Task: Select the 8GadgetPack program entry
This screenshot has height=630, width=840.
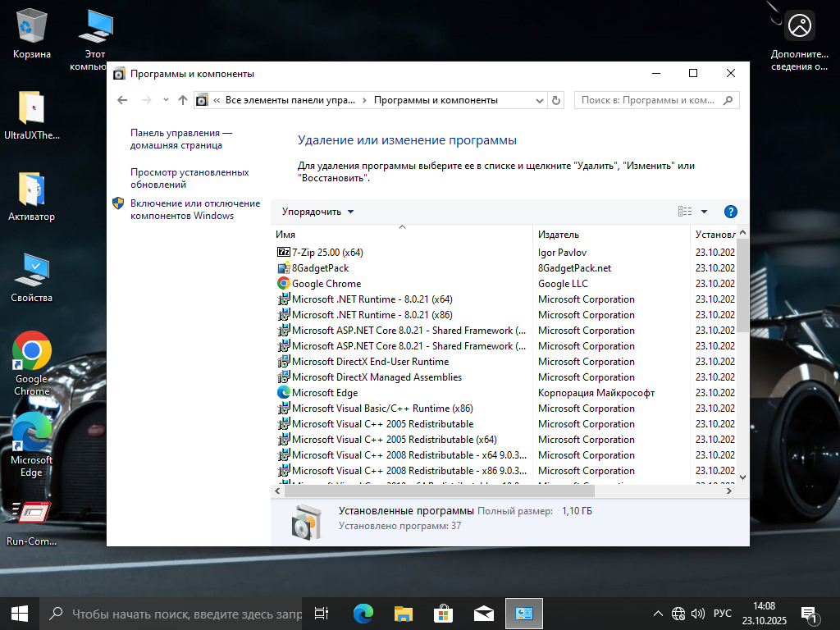Action: click(x=320, y=268)
